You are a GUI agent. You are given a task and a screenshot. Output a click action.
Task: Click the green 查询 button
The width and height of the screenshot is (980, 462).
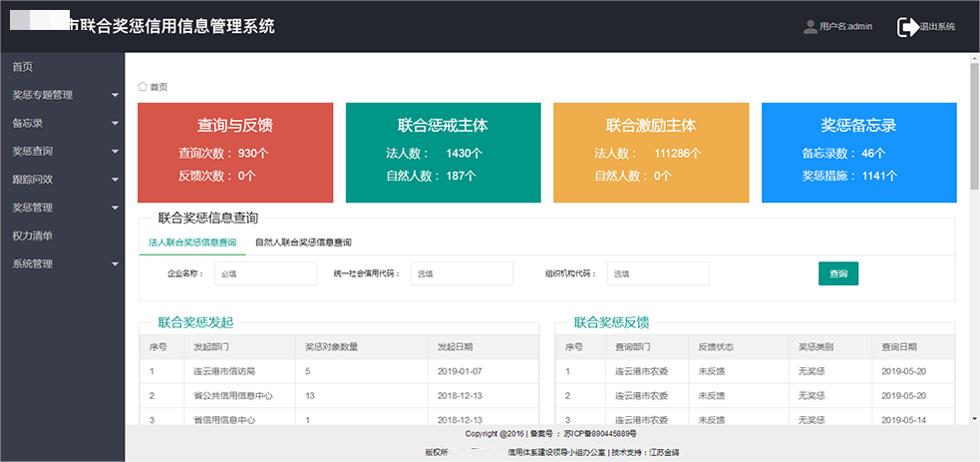[838, 273]
